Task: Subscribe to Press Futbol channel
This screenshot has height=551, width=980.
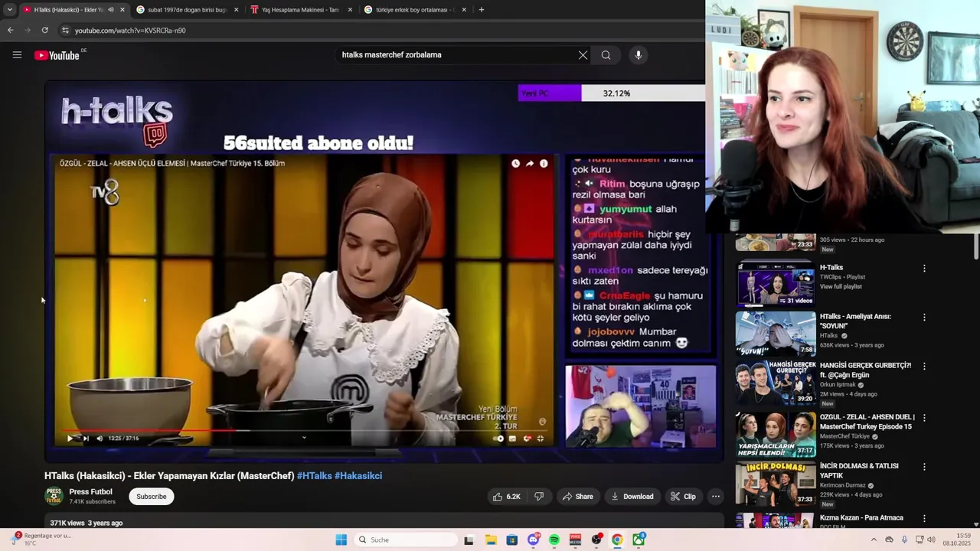Action: click(151, 497)
